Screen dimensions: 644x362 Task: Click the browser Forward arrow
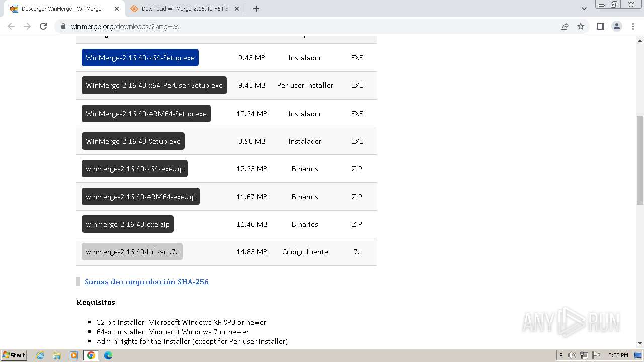(27, 26)
